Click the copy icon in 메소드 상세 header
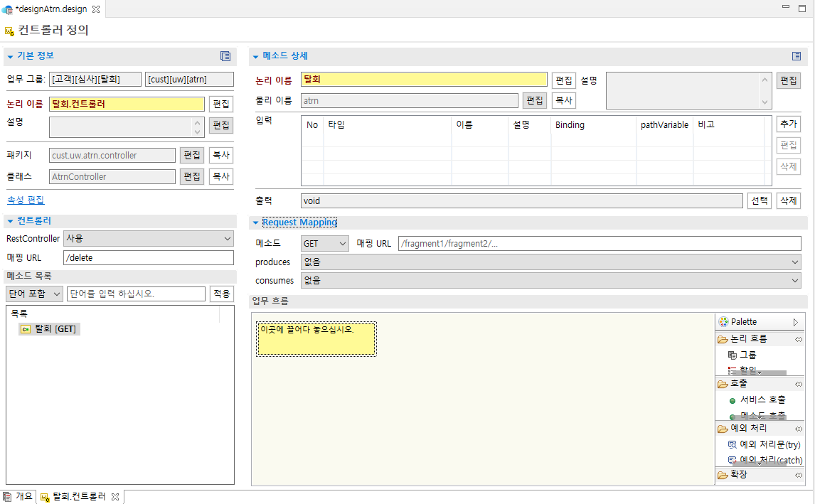Screen dimensions: 815x504 coord(795,56)
